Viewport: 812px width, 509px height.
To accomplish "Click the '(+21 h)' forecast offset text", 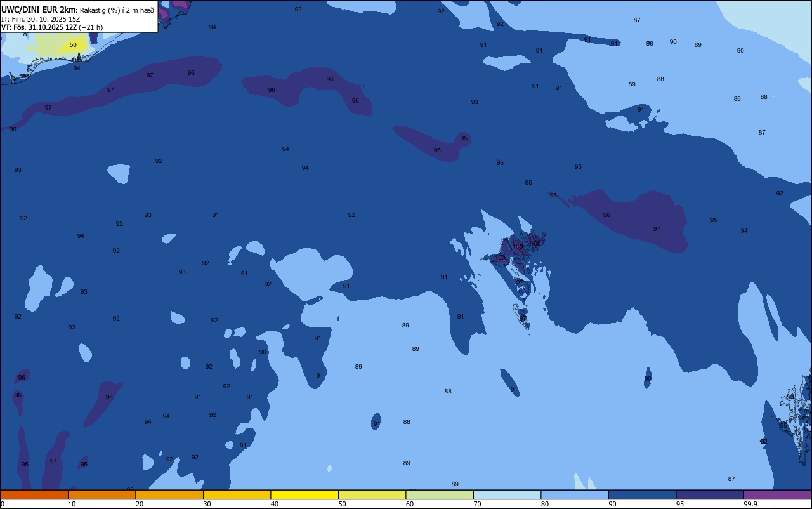I will [91, 27].
